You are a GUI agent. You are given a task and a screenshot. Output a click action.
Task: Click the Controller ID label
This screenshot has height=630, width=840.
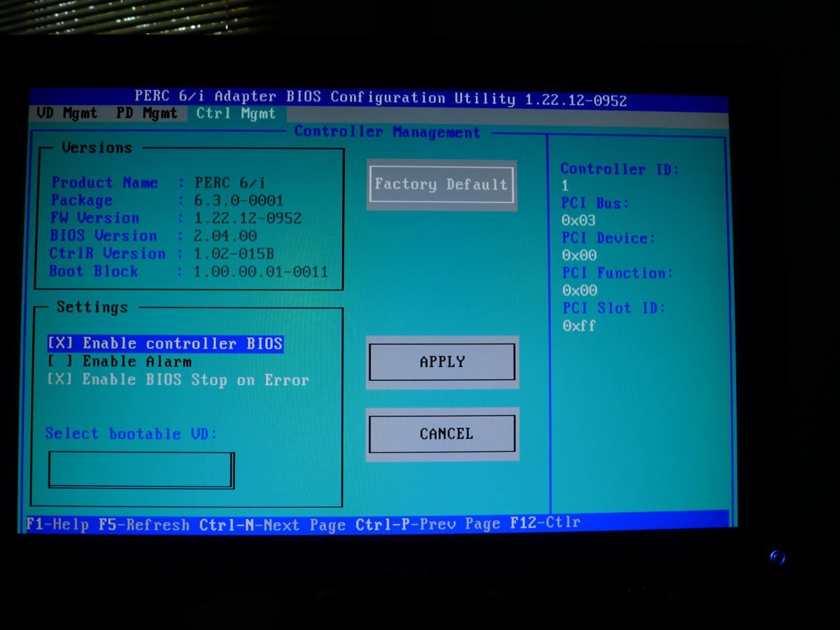point(620,169)
